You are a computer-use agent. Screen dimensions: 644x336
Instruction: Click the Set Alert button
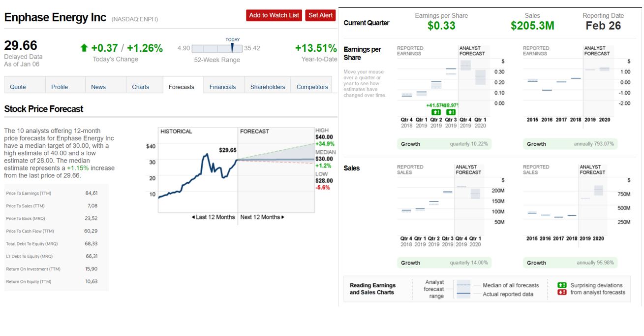[320, 15]
